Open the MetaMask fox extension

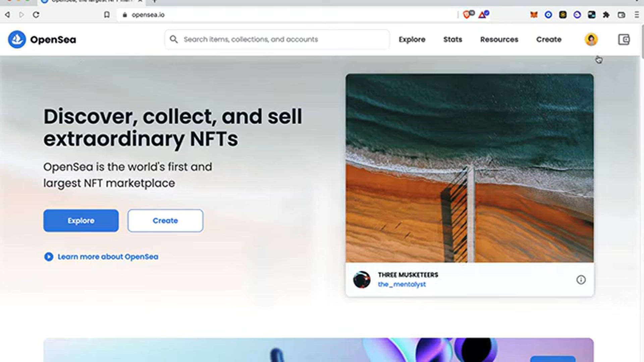click(x=534, y=15)
